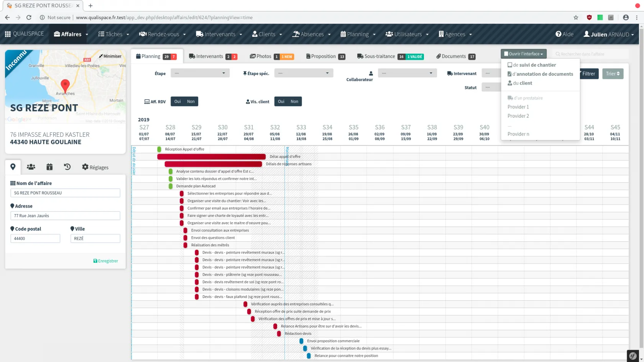Click the history clock icon
This screenshot has height=362, width=644.
(x=67, y=167)
